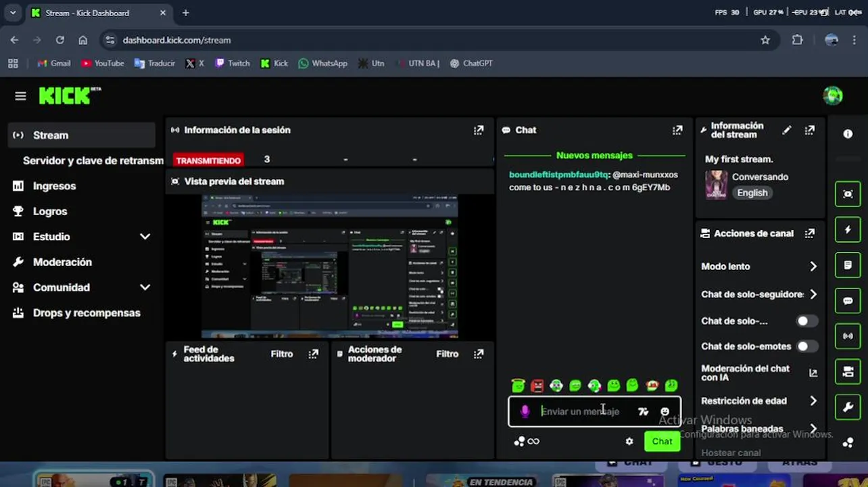Image resolution: width=868 pixels, height=487 pixels.
Task: Toggle the wrench stream info widget icon
Action: [848, 407]
